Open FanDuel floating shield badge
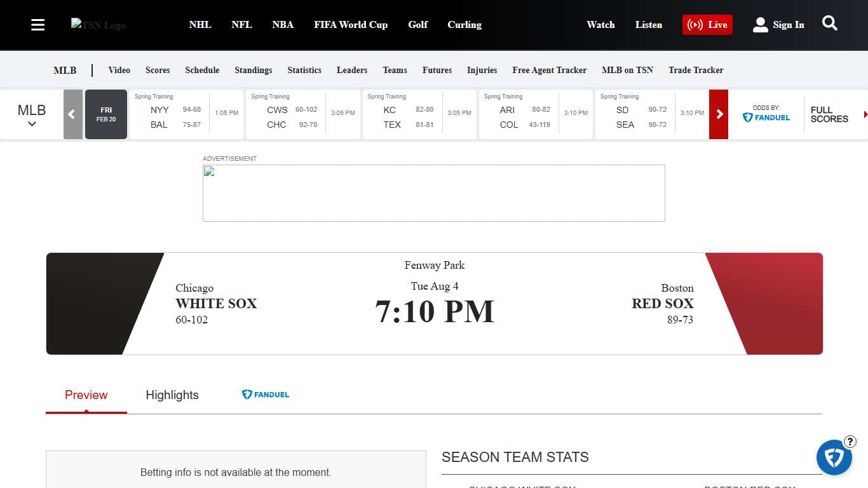The height and width of the screenshot is (488, 868). pyautogui.click(x=834, y=457)
